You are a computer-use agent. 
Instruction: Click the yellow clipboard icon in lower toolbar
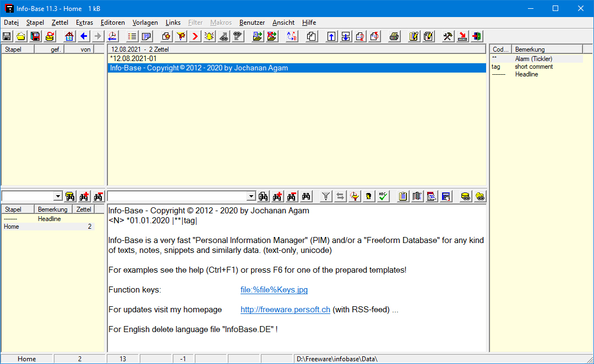pos(402,196)
